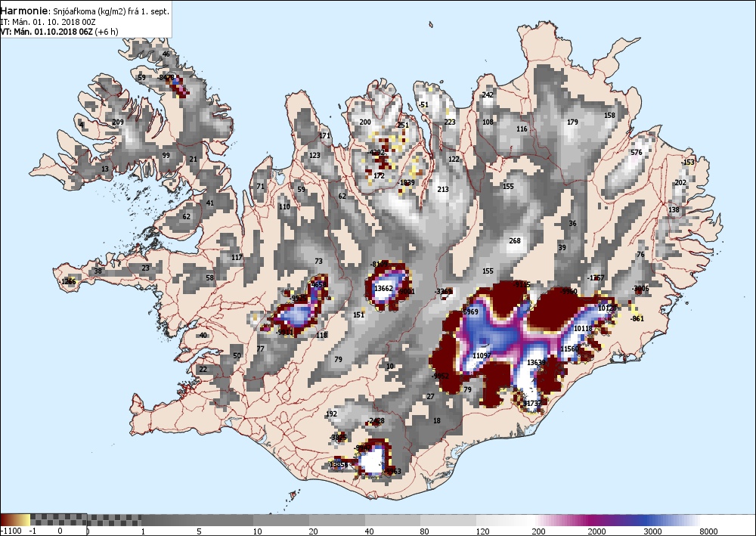Screen dimensions: 756x536
Task: Click the map value '122'
Action: click(x=454, y=159)
